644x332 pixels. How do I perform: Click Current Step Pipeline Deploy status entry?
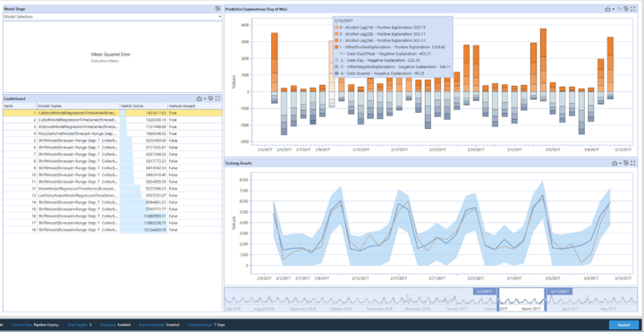tap(35, 325)
